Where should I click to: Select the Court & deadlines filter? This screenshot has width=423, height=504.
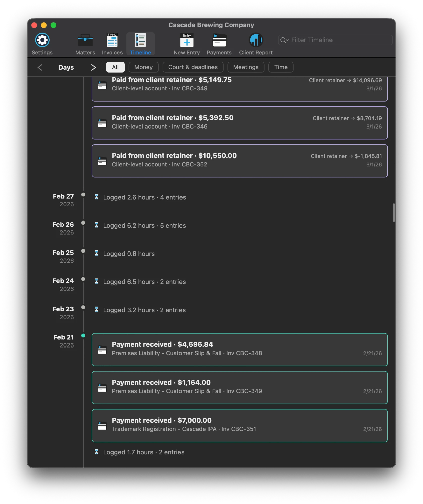coord(193,67)
